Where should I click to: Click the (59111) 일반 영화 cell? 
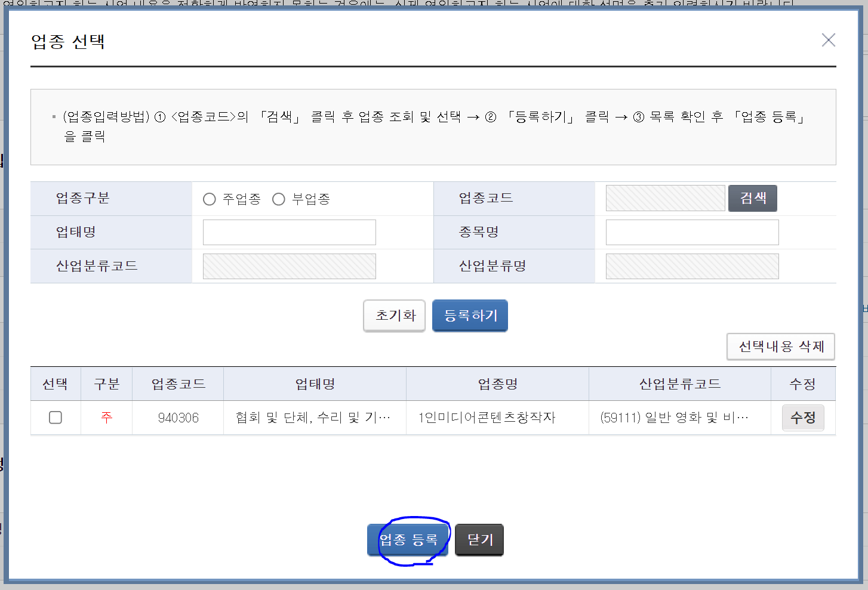[679, 418]
